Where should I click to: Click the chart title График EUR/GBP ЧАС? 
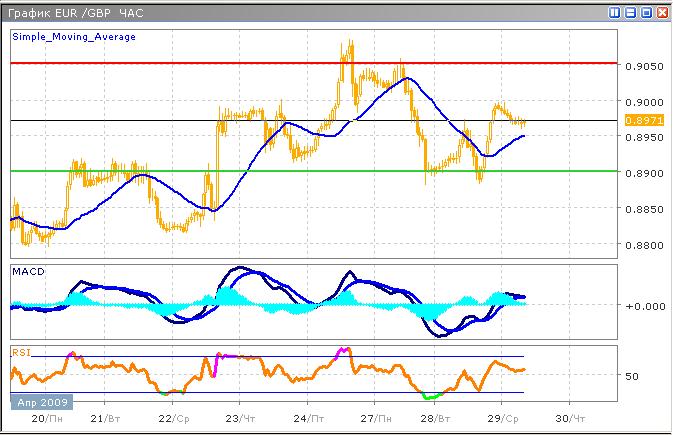[73, 13]
